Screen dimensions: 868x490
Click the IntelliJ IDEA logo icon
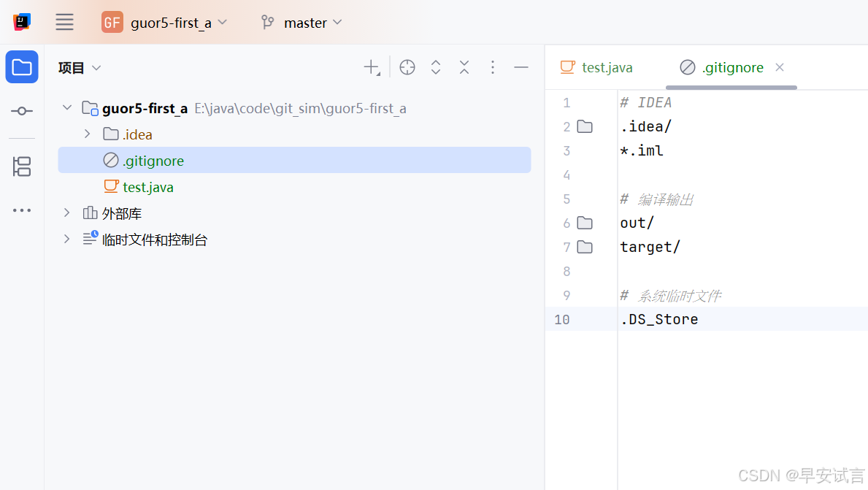22,22
